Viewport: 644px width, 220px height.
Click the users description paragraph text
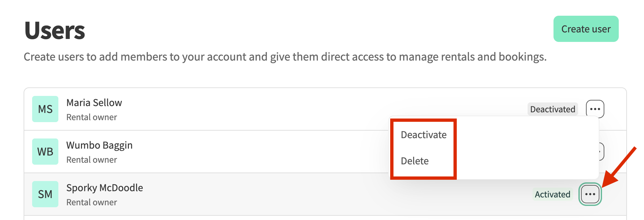[285, 57]
